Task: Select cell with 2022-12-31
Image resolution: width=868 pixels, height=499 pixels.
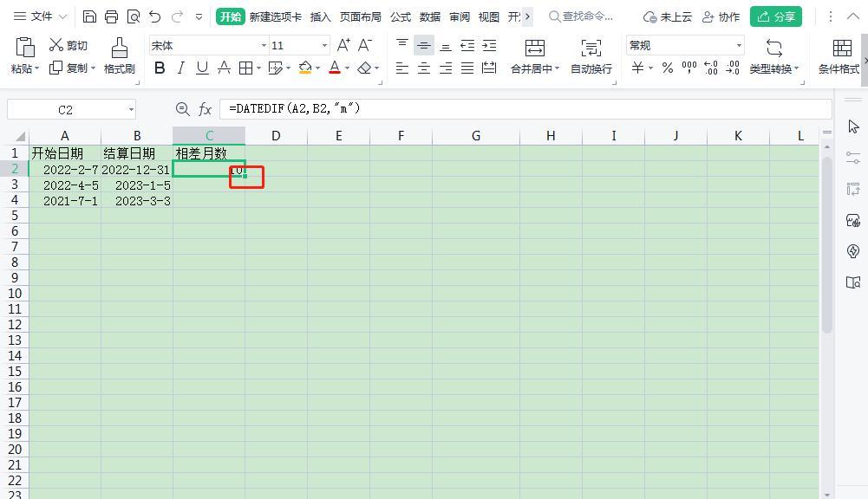Action: tap(137, 170)
